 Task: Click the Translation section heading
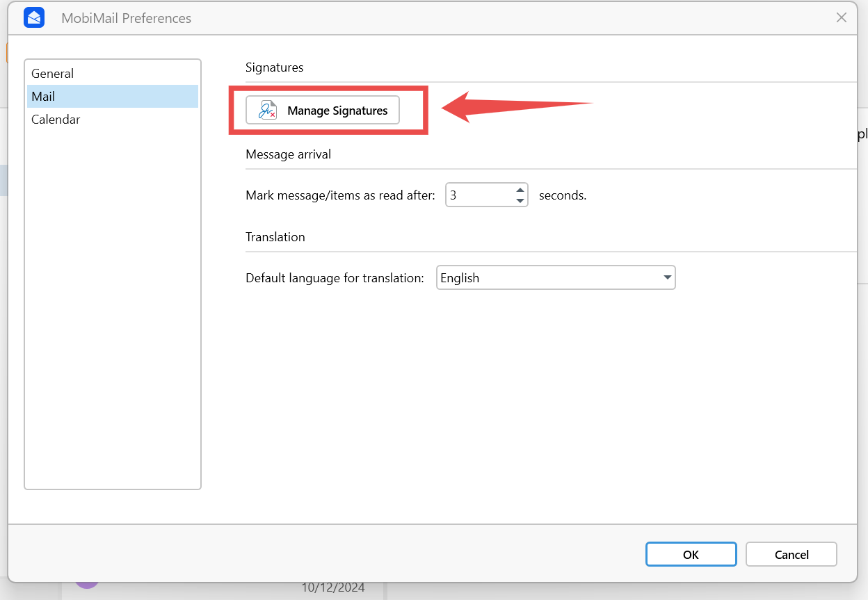point(275,237)
